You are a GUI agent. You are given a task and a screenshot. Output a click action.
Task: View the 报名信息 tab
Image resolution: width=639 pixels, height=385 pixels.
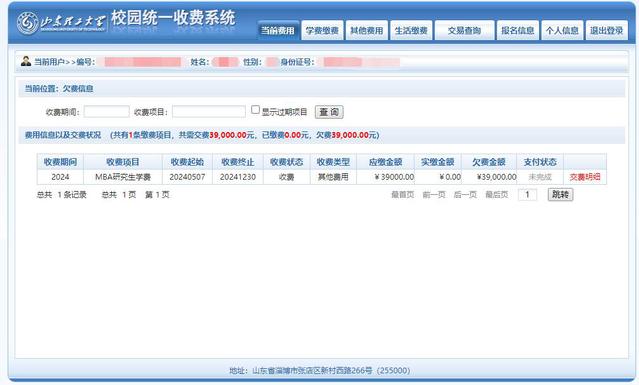pos(518,31)
